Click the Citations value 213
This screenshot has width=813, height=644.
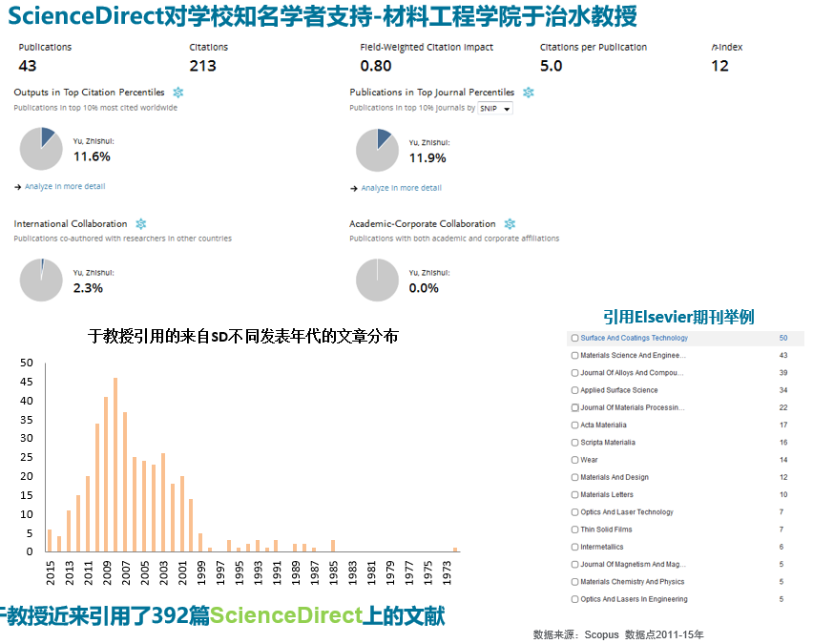click(x=202, y=66)
